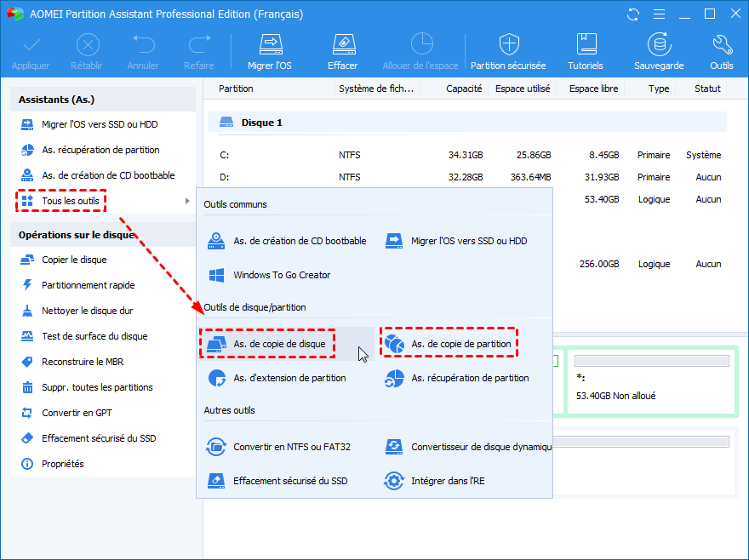Click the 53.40GB free space cell
This screenshot has width=749, height=560.
[602, 199]
